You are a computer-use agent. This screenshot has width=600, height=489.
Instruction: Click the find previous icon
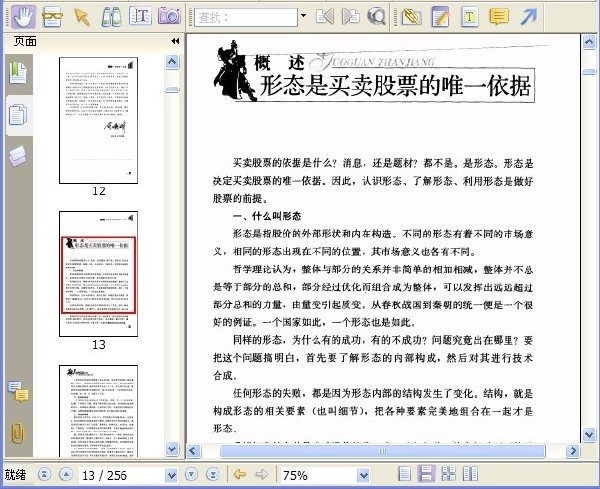[324, 17]
